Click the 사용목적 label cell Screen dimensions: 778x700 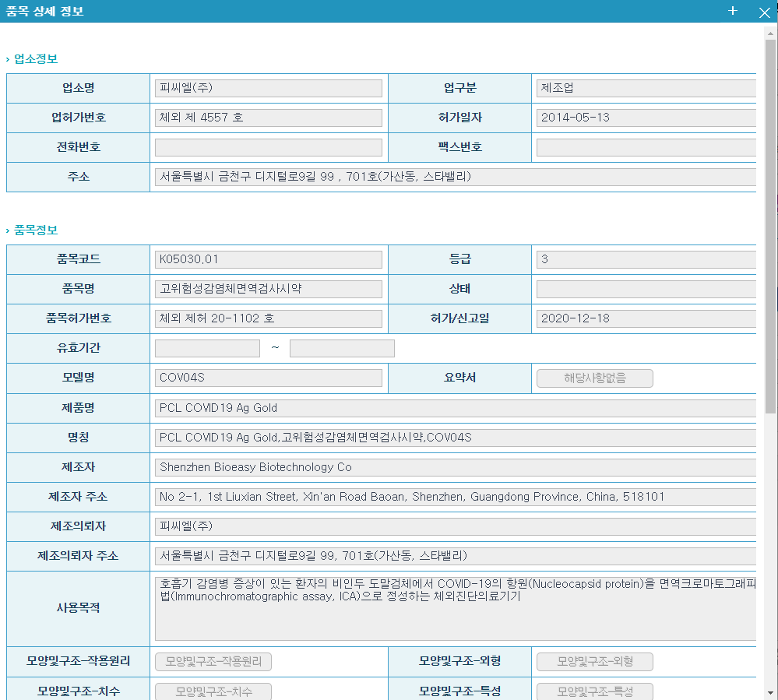(x=79, y=609)
